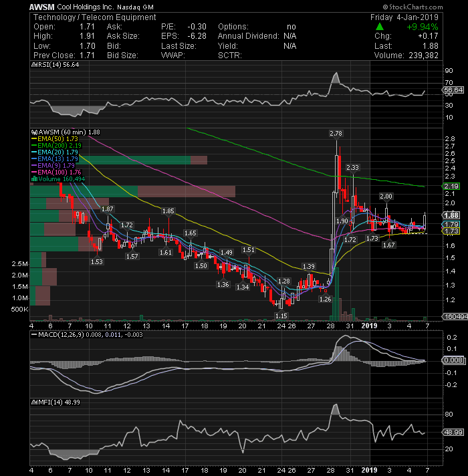468x476 pixels.
Task: Click the 160494 volume axis tag
Action: (x=455, y=317)
